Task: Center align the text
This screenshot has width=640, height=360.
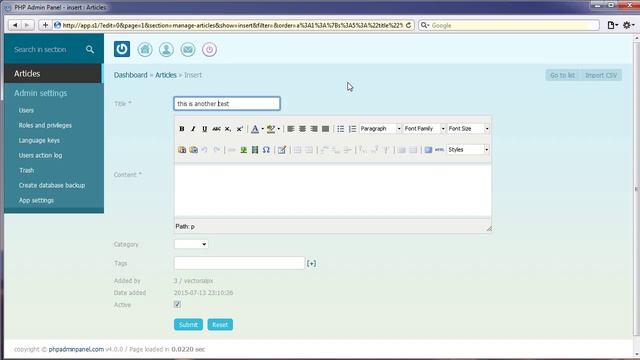Action: pyautogui.click(x=302, y=129)
